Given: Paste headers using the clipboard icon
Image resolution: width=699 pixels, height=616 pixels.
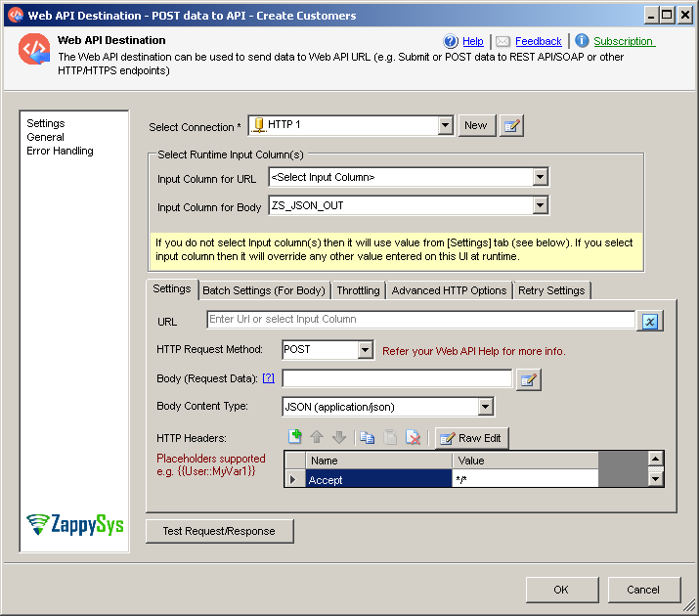Looking at the screenshot, I should [390, 437].
